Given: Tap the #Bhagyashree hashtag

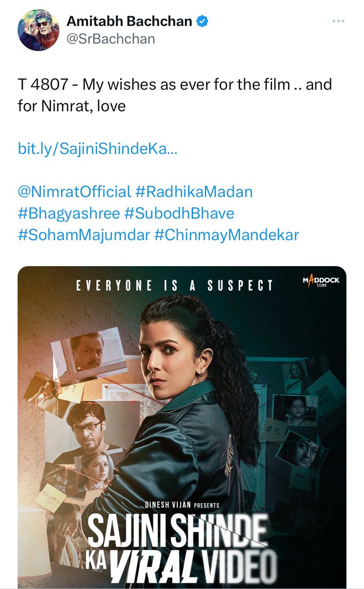Looking at the screenshot, I should [x=69, y=213].
